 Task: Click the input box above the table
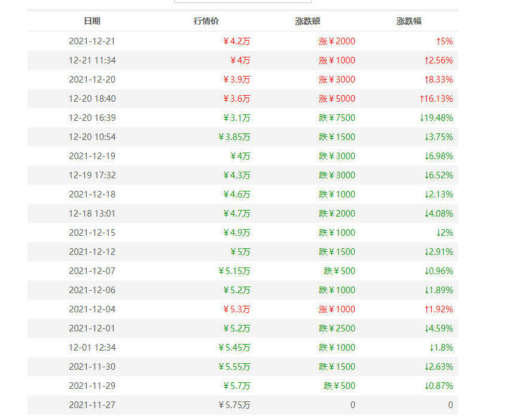tap(242, 2)
